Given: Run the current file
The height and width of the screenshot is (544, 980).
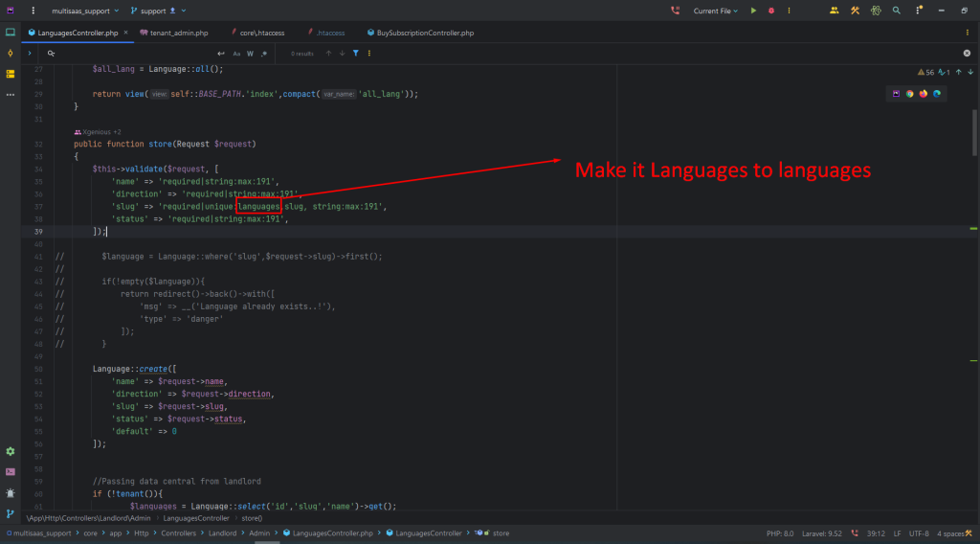Looking at the screenshot, I should pos(753,11).
